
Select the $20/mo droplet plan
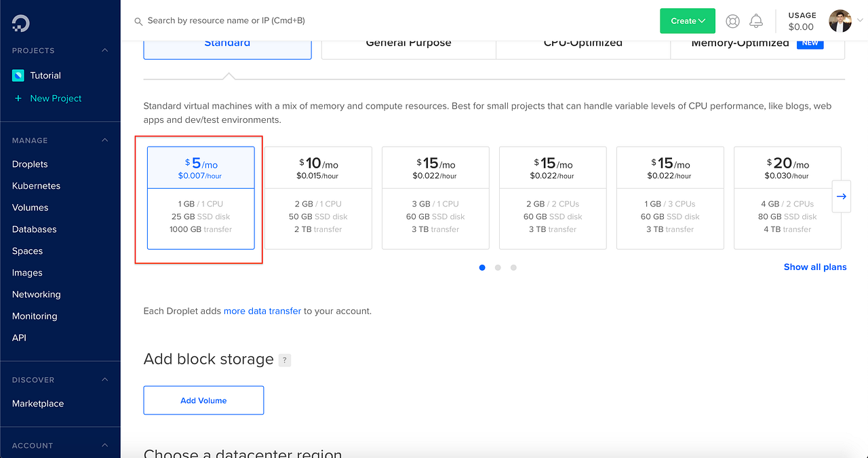(x=787, y=197)
